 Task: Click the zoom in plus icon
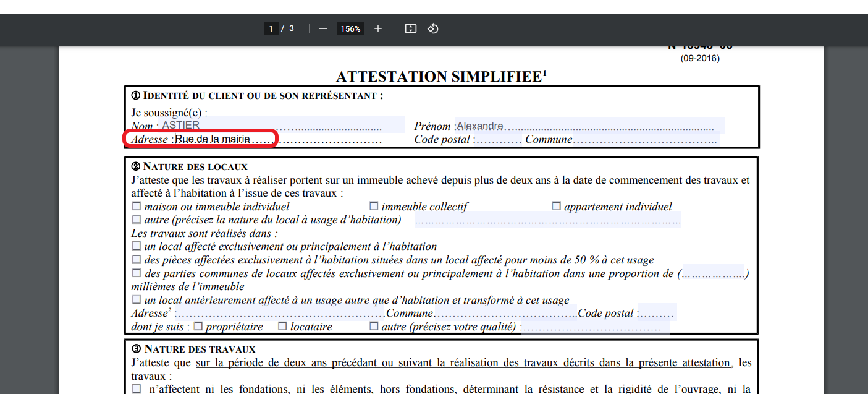point(378,28)
